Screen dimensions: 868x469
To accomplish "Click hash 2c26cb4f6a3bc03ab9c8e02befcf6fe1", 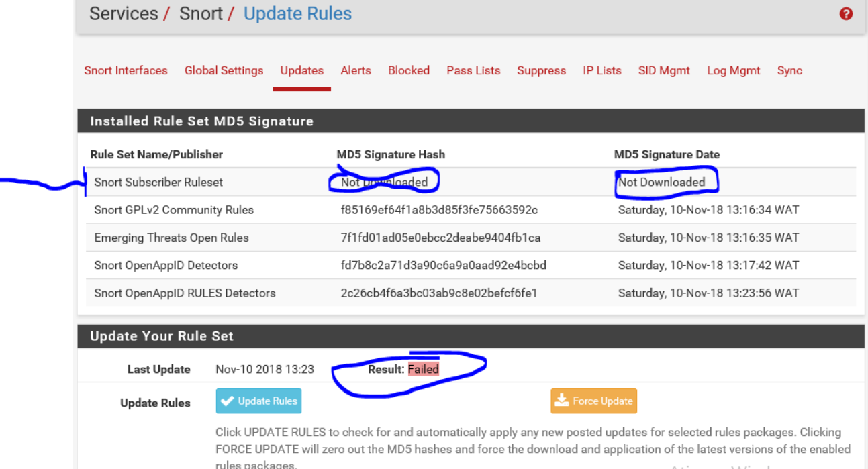I will coord(439,293).
